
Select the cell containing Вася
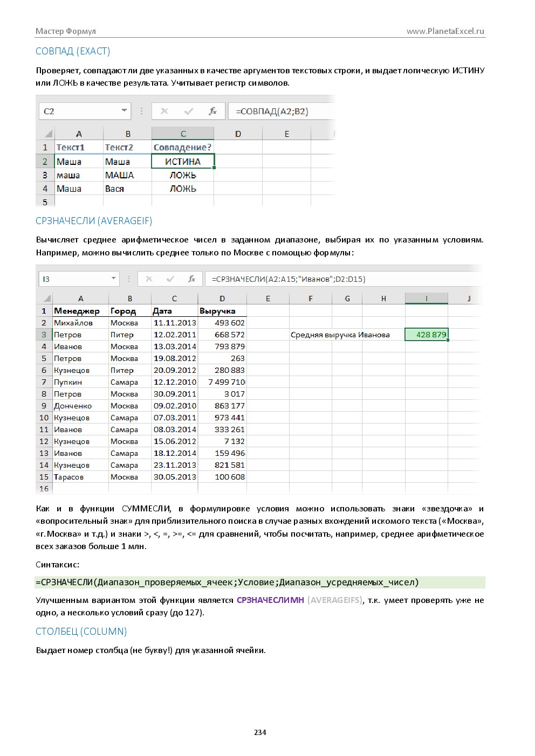(127, 189)
